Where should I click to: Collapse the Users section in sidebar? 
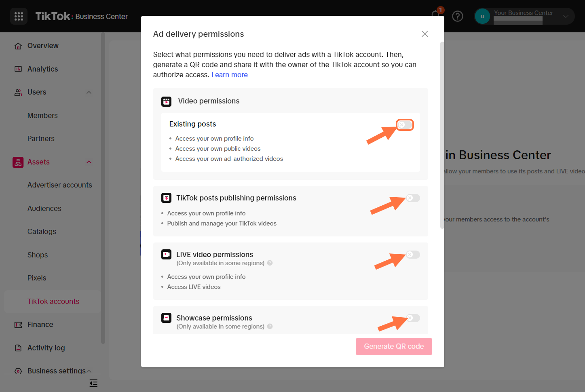pyautogui.click(x=89, y=92)
